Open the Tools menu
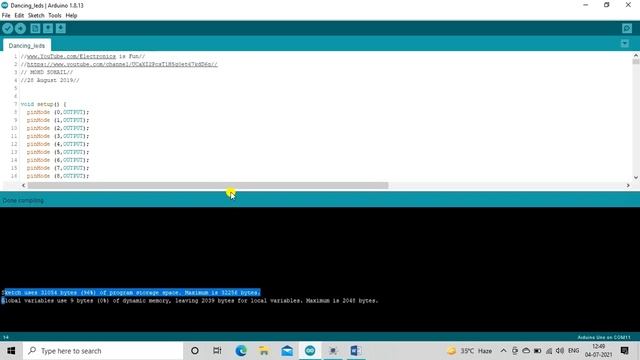The height and width of the screenshot is (360, 640). 55,16
